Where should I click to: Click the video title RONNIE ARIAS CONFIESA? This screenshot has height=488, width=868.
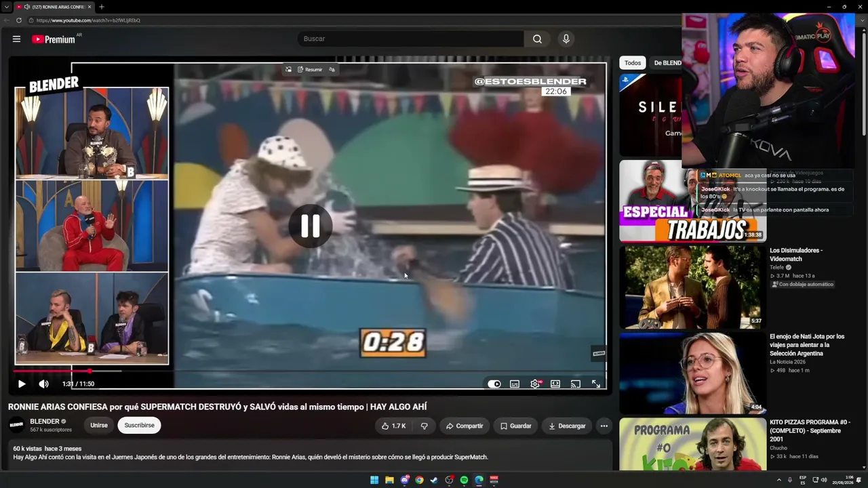point(217,407)
